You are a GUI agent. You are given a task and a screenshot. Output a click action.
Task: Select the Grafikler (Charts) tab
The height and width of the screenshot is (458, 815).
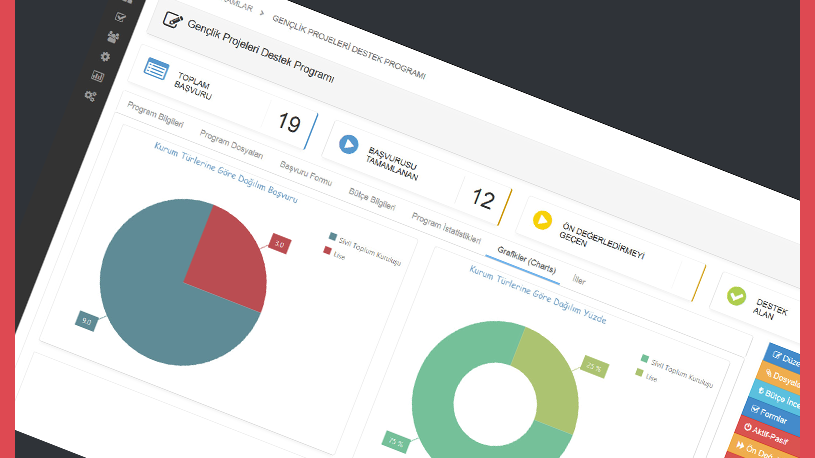(x=527, y=259)
